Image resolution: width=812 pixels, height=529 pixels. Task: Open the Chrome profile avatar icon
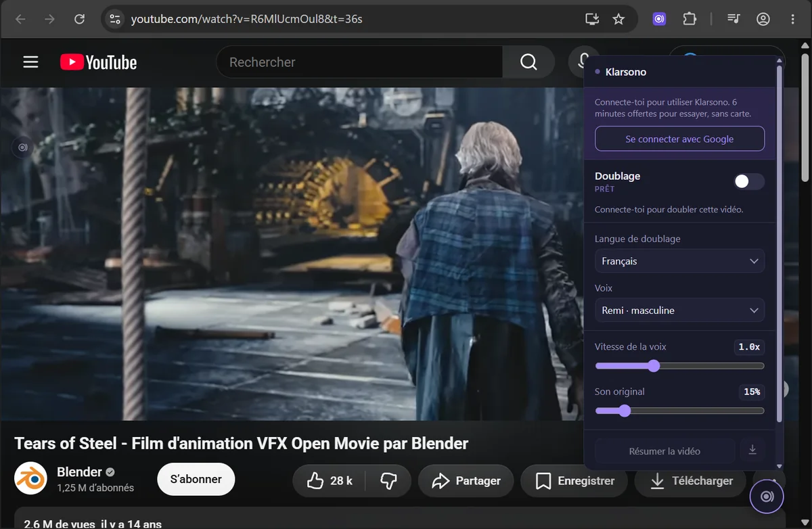(x=763, y=19)
